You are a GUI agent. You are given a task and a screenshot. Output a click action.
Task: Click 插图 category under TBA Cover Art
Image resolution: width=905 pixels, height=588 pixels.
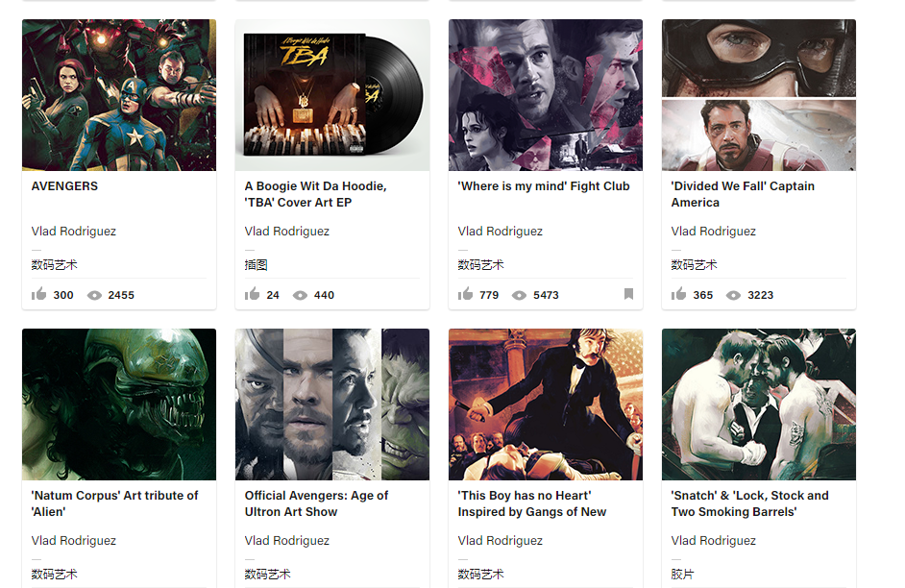pyautogui.click(x=257, y=264)
